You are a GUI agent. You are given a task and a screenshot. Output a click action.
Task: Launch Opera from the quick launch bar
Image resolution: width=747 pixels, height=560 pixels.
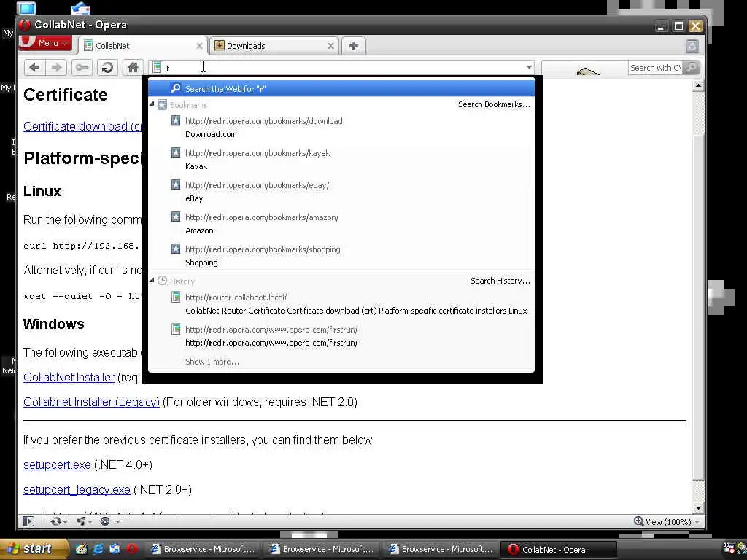click(132, 549)
